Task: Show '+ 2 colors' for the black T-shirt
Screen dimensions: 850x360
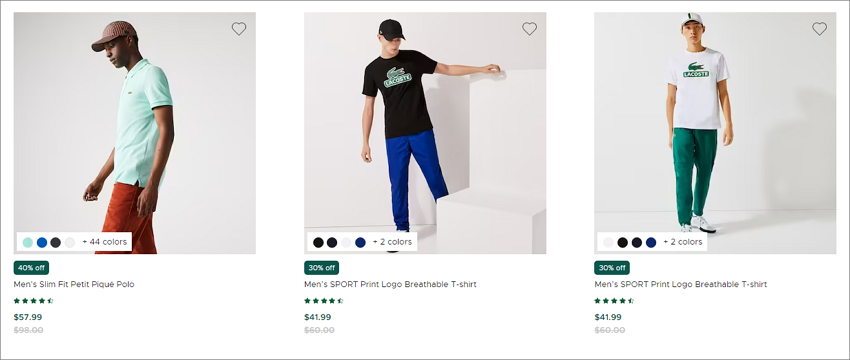Action: coord(392,242)
